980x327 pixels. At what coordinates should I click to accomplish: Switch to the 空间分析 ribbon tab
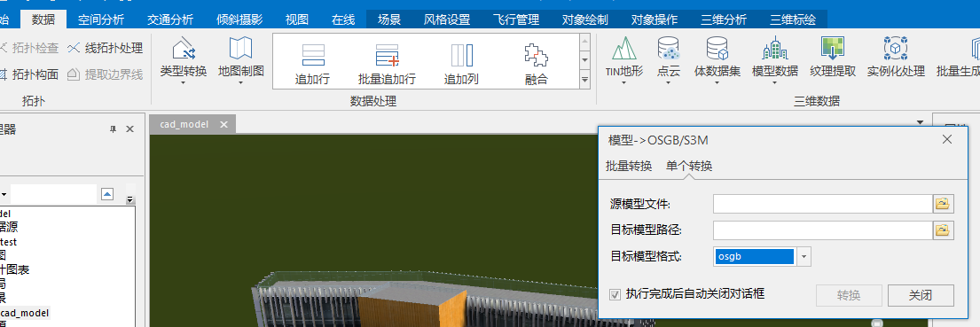coord(100,19)
